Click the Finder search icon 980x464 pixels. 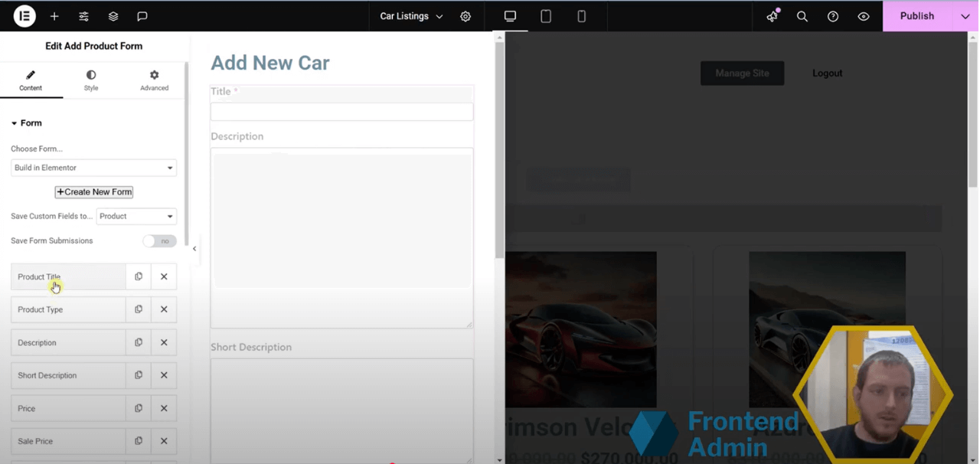tap(802, 16)
